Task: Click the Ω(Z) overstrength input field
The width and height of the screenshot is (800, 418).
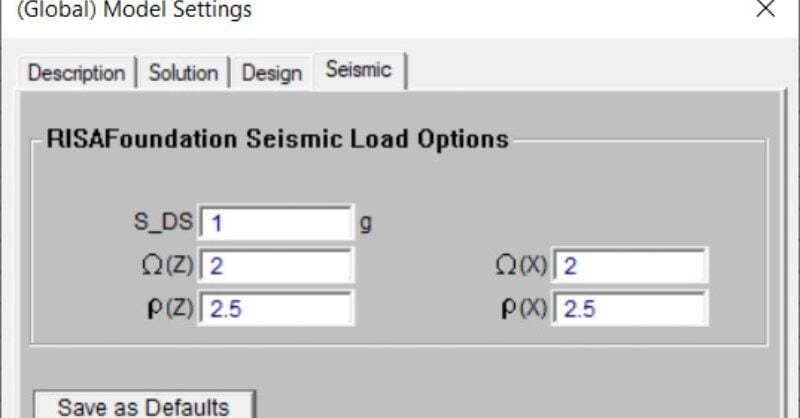Action: 277,266
